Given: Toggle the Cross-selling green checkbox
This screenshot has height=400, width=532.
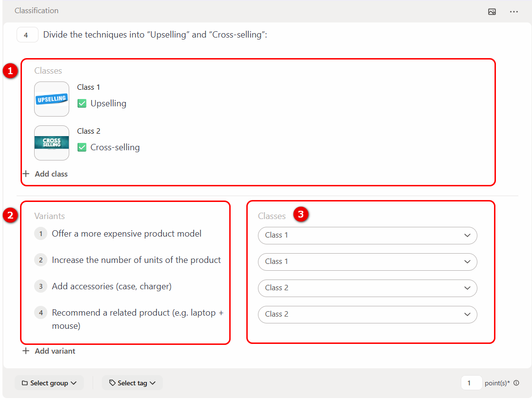Looking at the screenshot, I should pos(82,147).
